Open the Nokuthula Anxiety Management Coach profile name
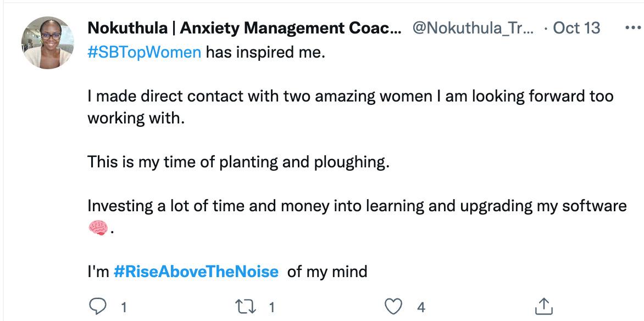Image resolution: width=644 pixels, height=321 pixels. coord(245,28)
